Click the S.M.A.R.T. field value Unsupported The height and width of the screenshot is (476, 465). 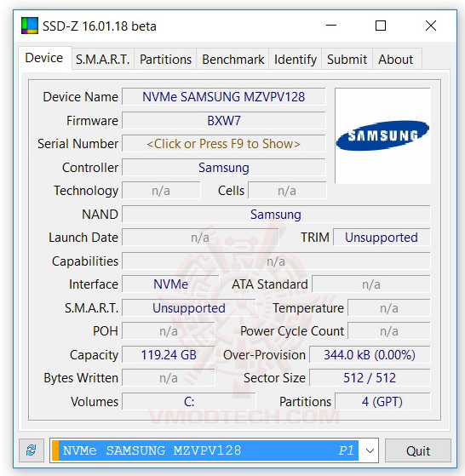click(189, 307)
